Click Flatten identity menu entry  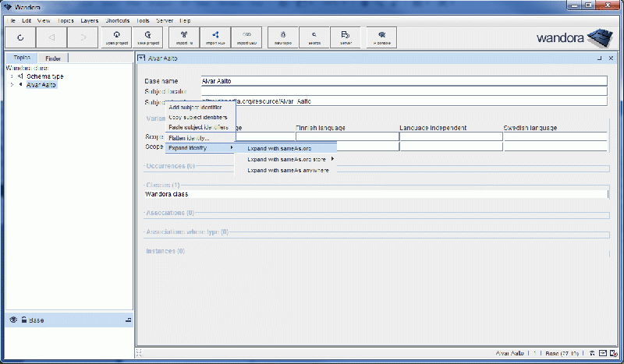pyautogui.click(x=189, y=138)
